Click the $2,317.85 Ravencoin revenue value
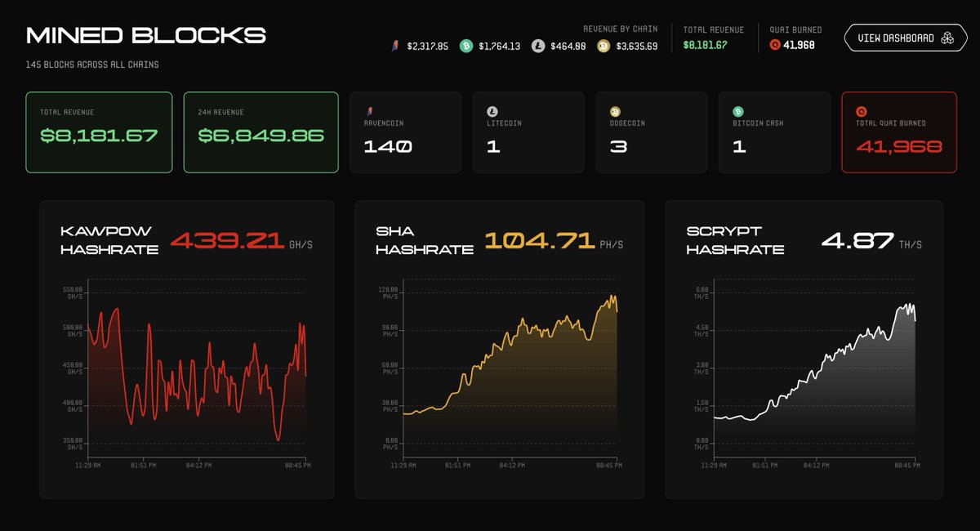This screenshot has height=531, width=980. click(x=426, y=47)
